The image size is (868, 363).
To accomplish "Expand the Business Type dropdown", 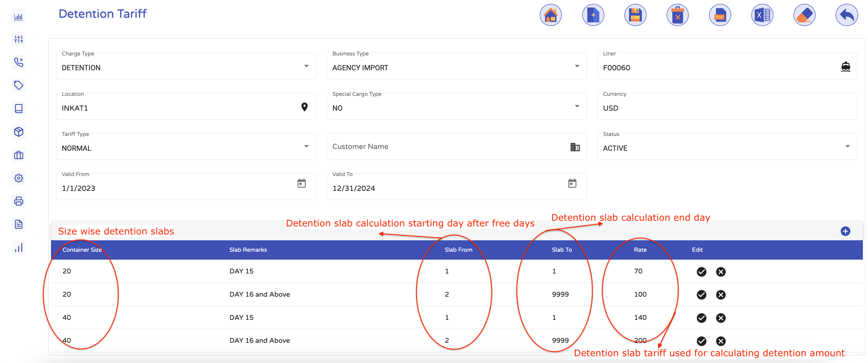I will (x=577, y=66).
